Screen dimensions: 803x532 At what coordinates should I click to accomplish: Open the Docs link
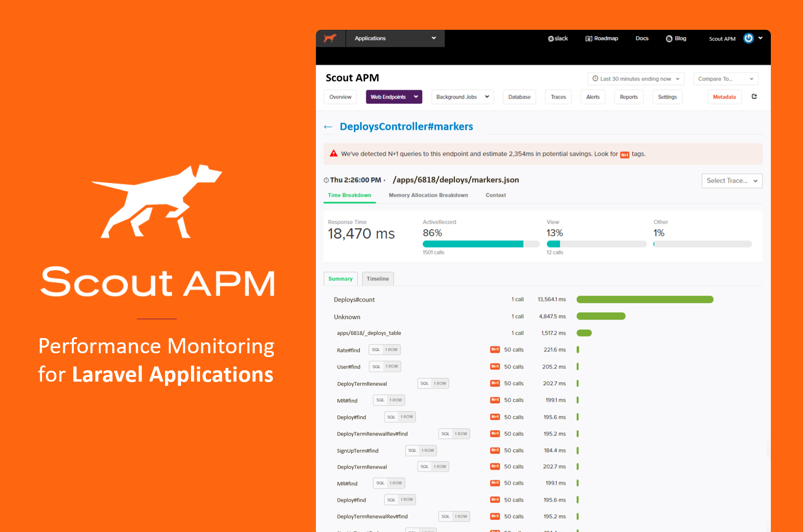642,38
